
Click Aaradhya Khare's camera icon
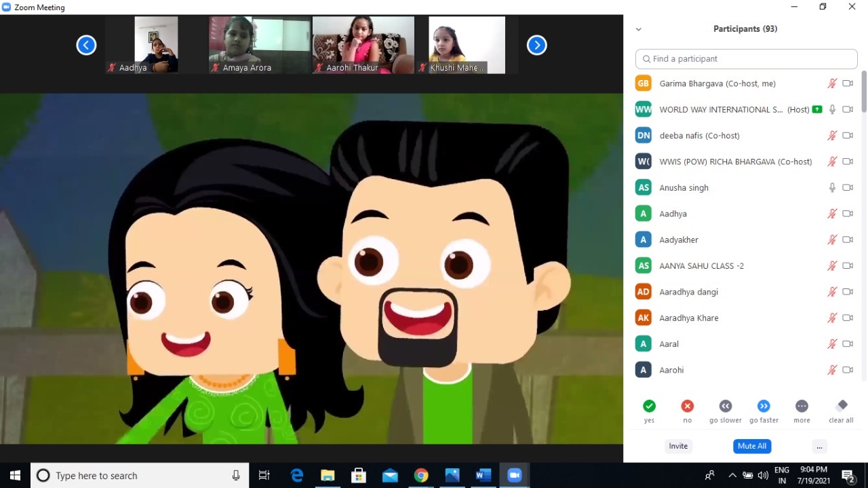848,318
